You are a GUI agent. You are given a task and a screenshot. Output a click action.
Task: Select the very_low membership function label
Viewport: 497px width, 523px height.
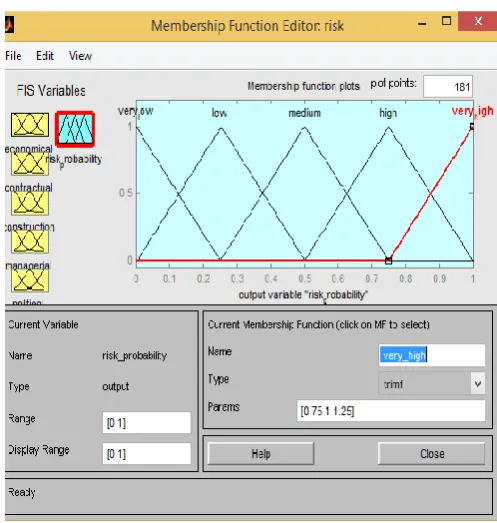[x=135, y=111]
